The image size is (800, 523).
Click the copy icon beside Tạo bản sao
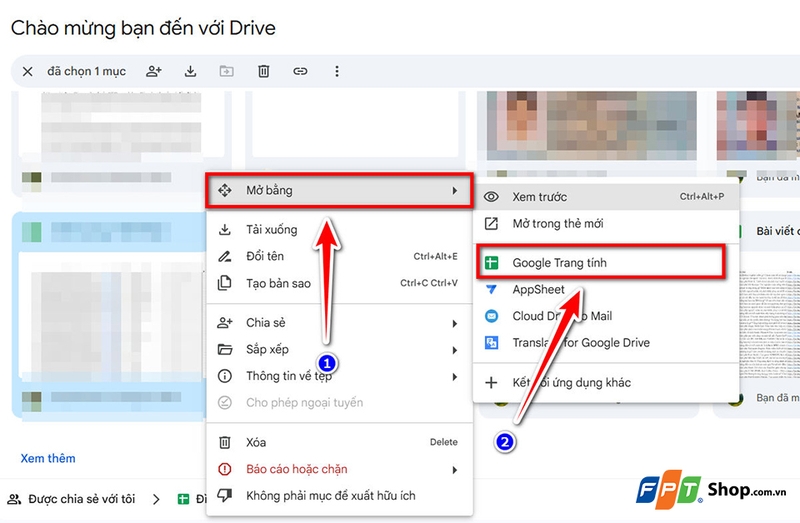pyautogui.click(x=224, y=283)
